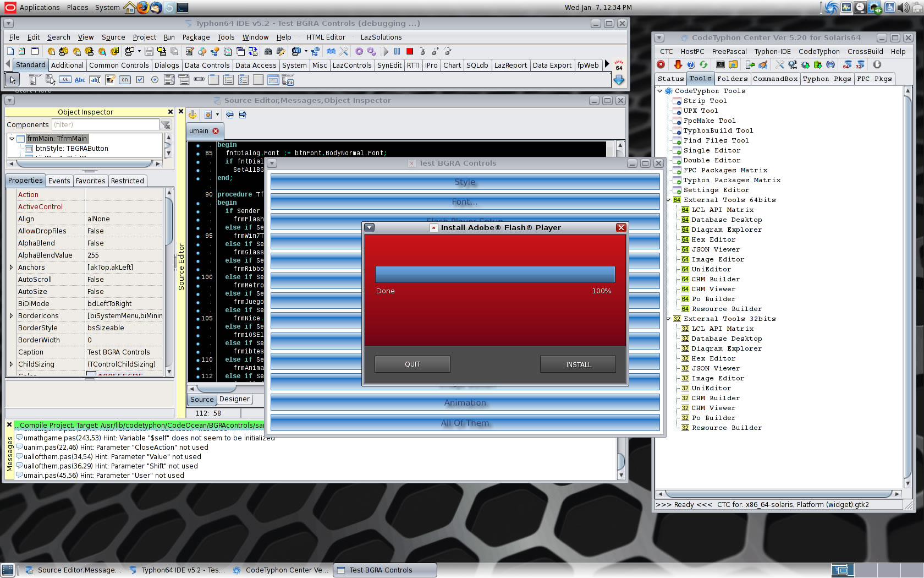This screenshot has width=924, height=578.
Task: Click the Style button in Test BGRA Controls
Action: click(465, 182)
